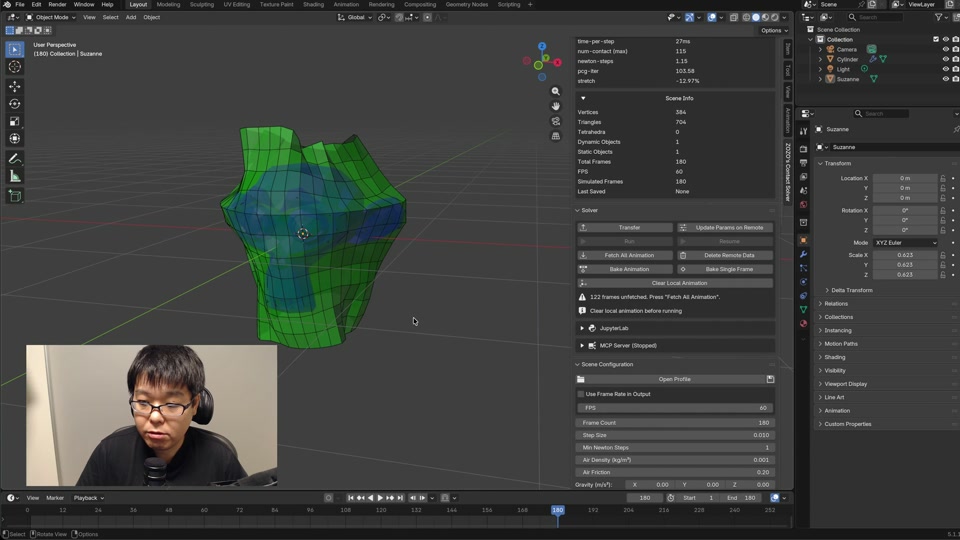Screen dimensions: 960x540
Task: Open the Object properties tab icon
Action: (803, 240)
